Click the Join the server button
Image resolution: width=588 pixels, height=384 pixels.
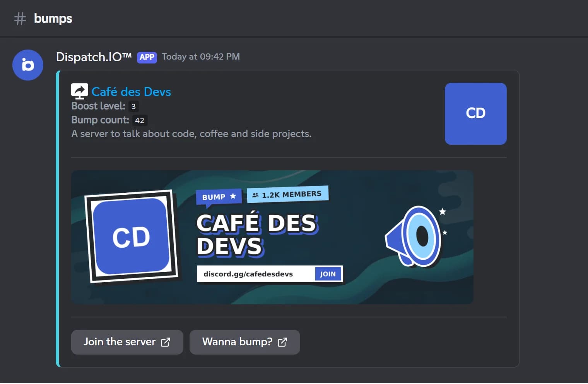click(x=127, y=342)
